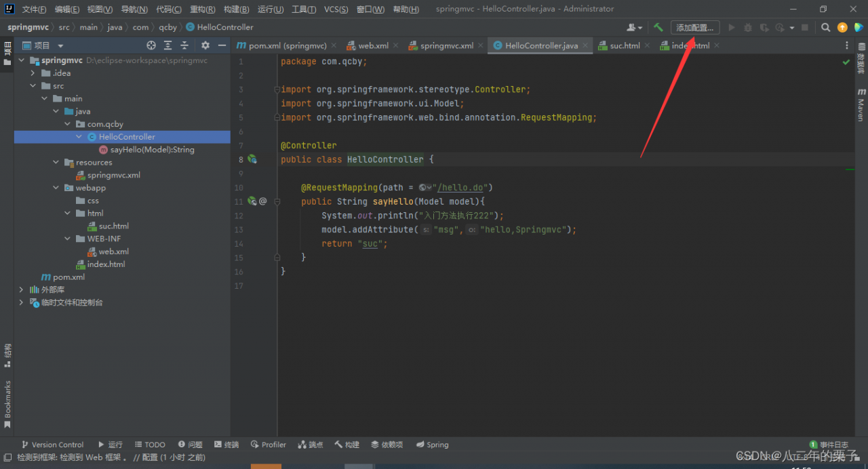
Task: Switch to the springmvc.xml editor tab
Action: (x=446, y=45)
